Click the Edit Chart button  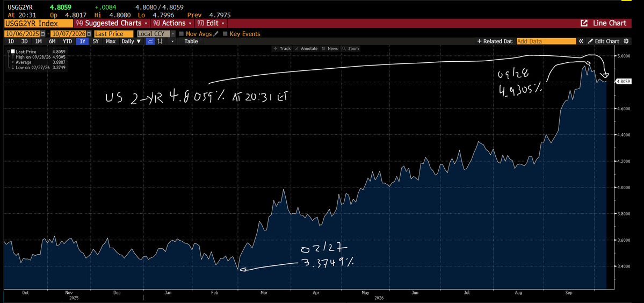(x=603, y=41)
